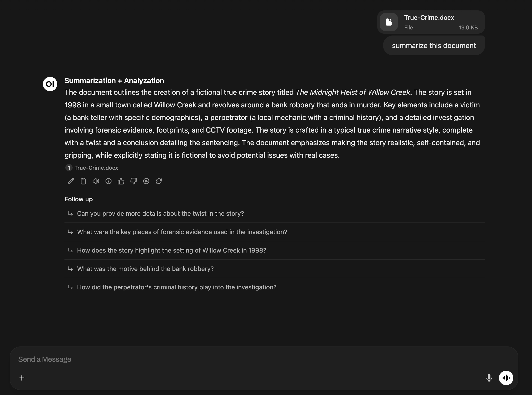Start voice dictation with microphone icon
The image size is (532, 395).
pos(489,378)
